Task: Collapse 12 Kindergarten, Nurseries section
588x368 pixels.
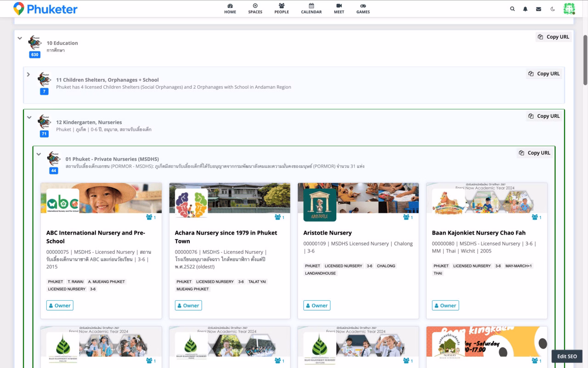Action: pos(29,117)
